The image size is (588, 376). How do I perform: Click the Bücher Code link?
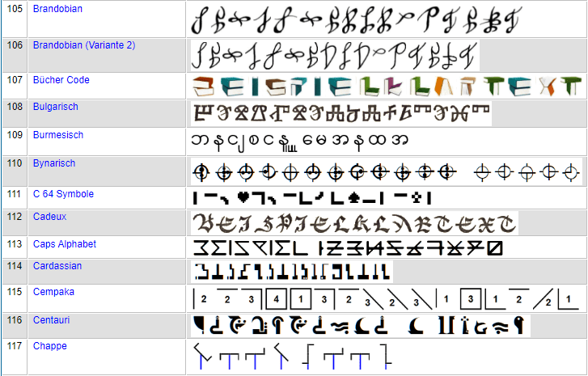(61, 80)
